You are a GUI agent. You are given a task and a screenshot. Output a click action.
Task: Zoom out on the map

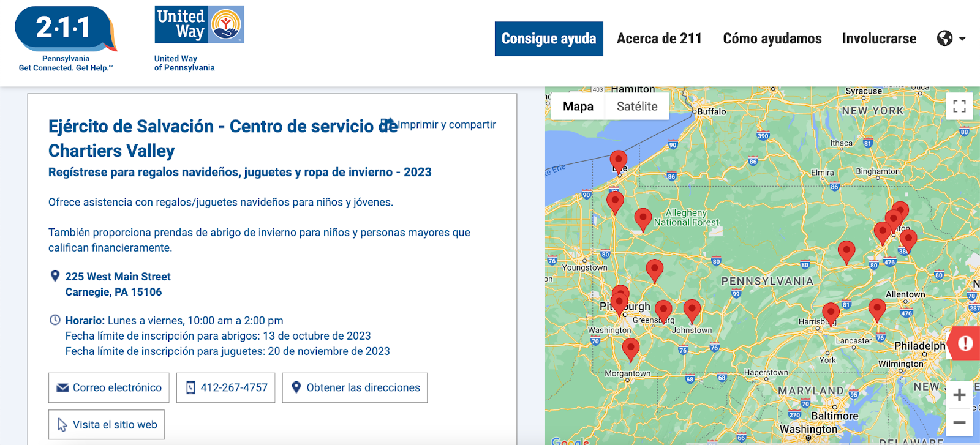coord(959,423)
